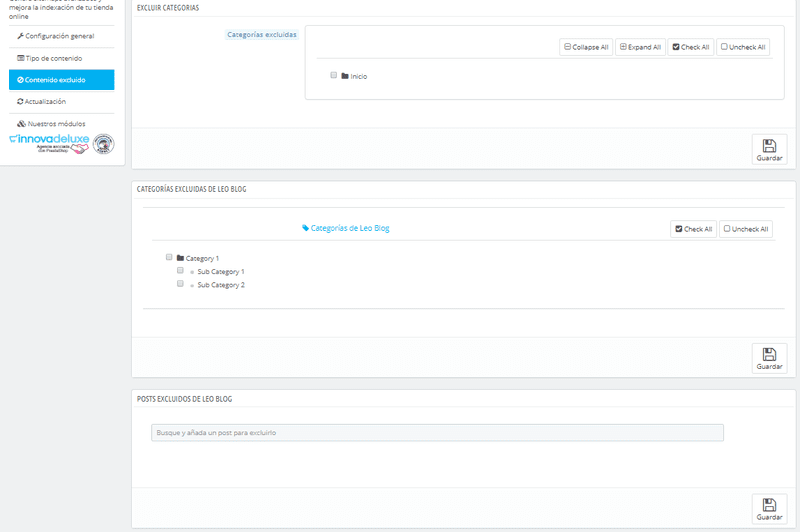Focus the post search exclusion field
Image resolution: width=800 pixels, height=532 pixels.
(x=437, y=433)
